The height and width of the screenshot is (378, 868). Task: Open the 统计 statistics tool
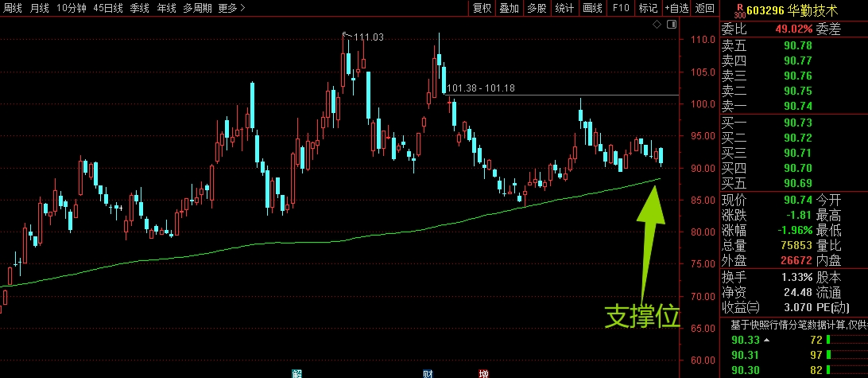point(564,8)
